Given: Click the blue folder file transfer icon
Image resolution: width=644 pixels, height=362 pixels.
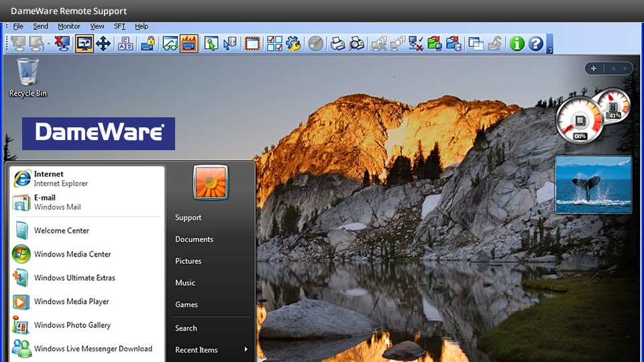Looking at the screenshot, I should point(453,44).
